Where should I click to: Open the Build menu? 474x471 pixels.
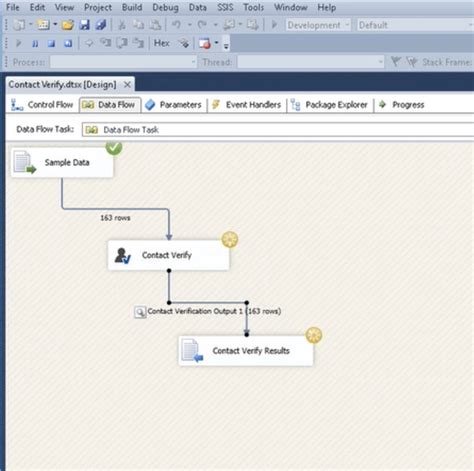[x=132, y=7]
